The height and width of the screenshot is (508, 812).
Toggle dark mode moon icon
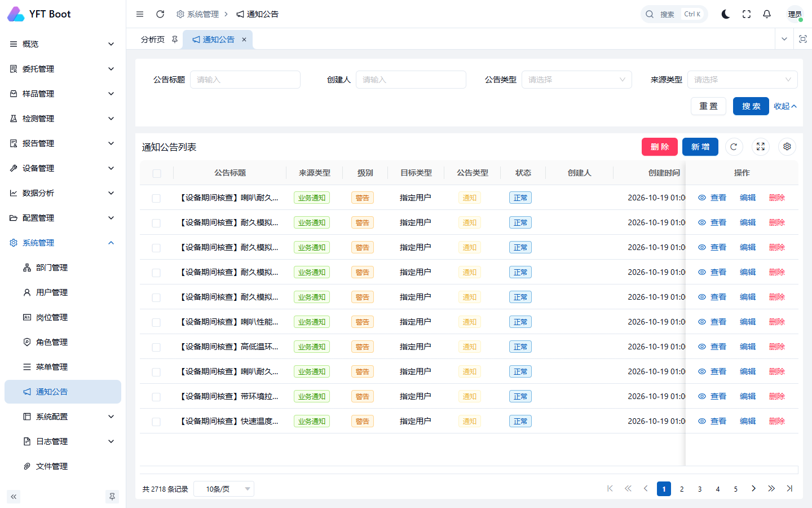(726, 14)
